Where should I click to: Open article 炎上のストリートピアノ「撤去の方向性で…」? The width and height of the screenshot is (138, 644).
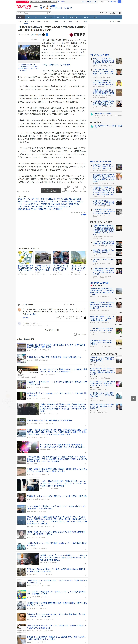(63, 370)
